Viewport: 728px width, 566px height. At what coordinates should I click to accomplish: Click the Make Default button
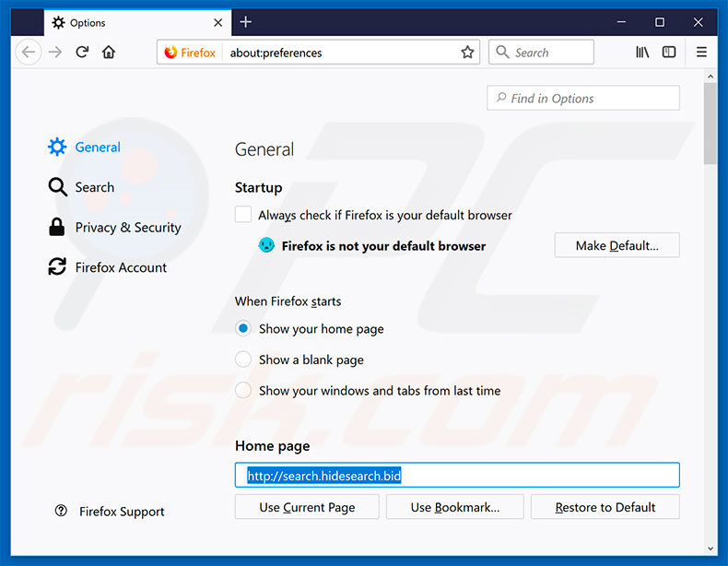617,245
